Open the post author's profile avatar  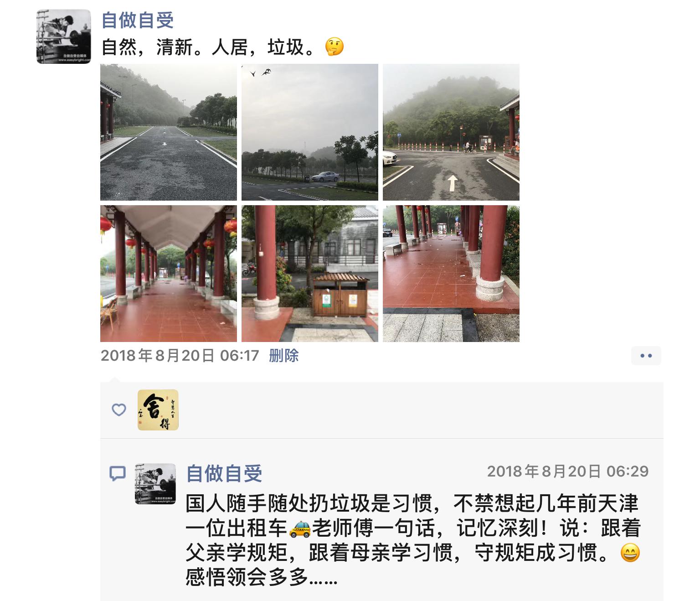click(x=64, y=36)
